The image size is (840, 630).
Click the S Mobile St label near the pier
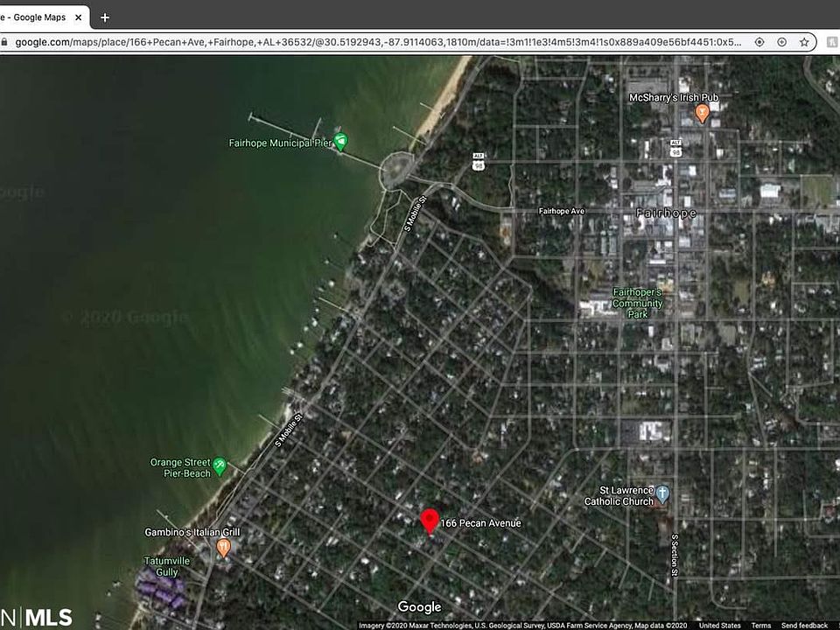click(x=415, y=213)
